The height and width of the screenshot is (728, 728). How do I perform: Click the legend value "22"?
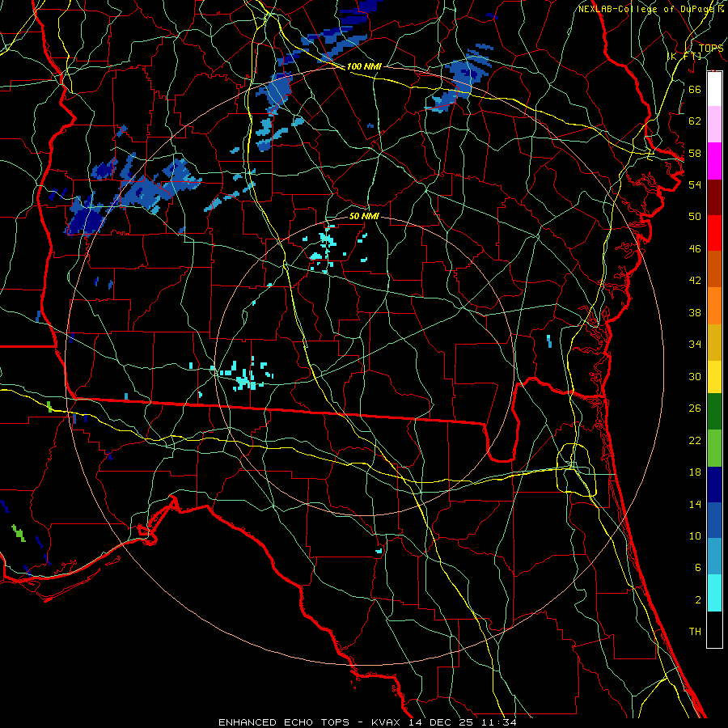coord(695,441)
